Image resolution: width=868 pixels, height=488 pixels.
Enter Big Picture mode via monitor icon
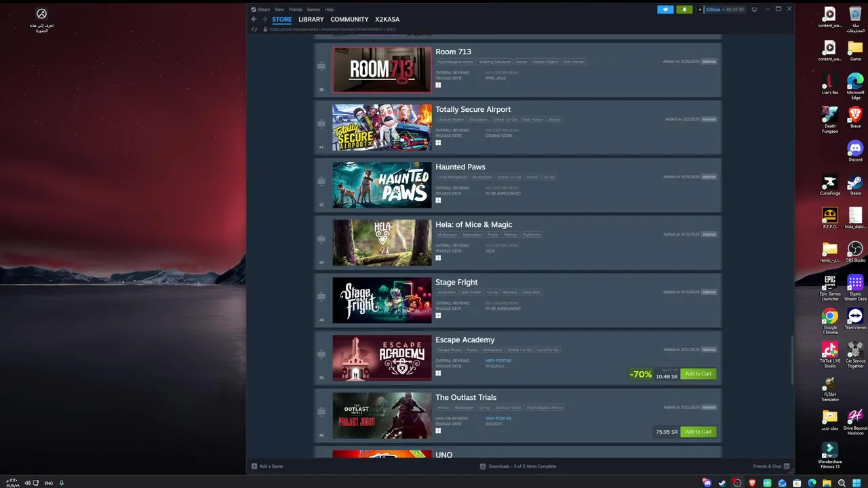coord(754,9)
